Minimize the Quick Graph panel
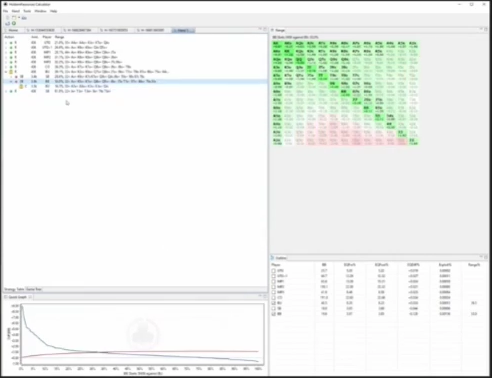The width and height of the screenshot is (492, 378). pos(260,296)
